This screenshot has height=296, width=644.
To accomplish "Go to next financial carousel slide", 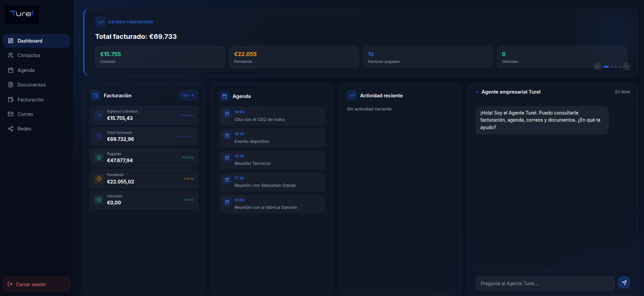I will click(x=627, y=67).
